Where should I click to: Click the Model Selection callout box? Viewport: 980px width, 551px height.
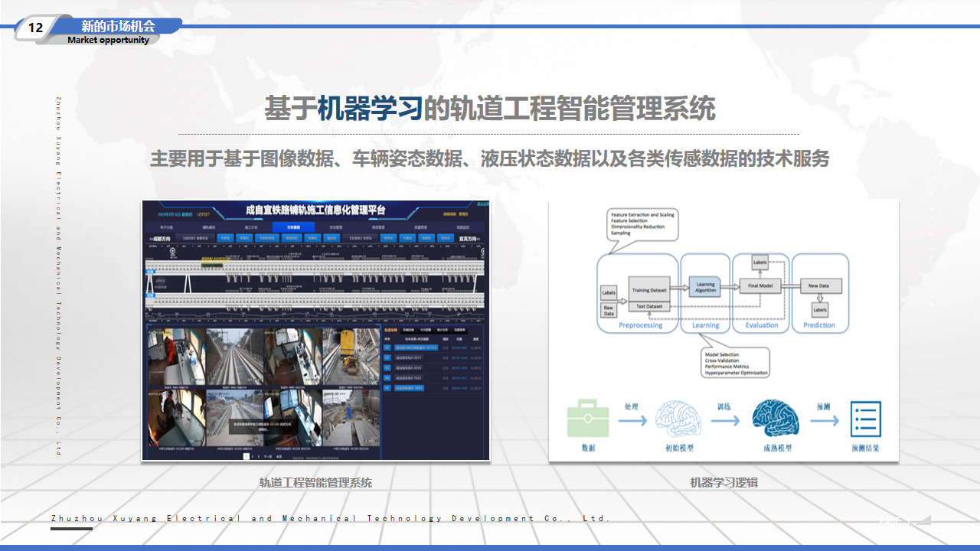[735, 363]
